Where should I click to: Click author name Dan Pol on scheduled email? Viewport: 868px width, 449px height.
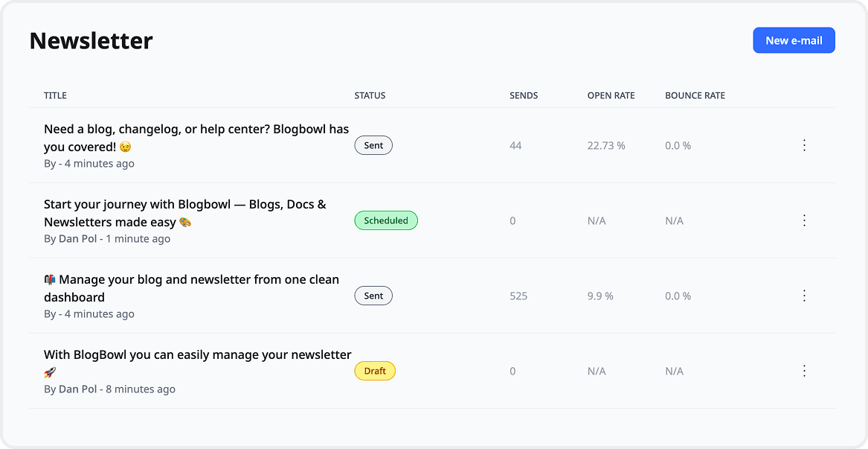[x=78, y=239]
